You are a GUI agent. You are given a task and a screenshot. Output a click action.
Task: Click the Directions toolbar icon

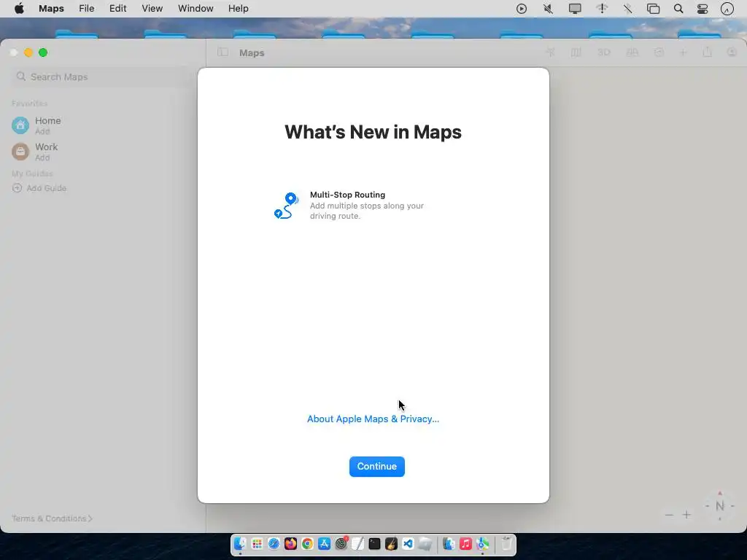[659, 52]
